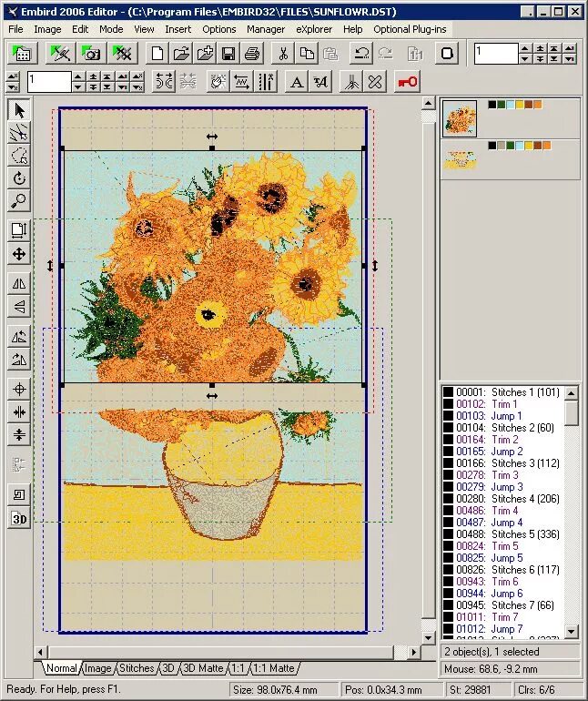Click the light blue swatch of first object
This screenshot has width=588, height=701.
(x=511, y=105)
